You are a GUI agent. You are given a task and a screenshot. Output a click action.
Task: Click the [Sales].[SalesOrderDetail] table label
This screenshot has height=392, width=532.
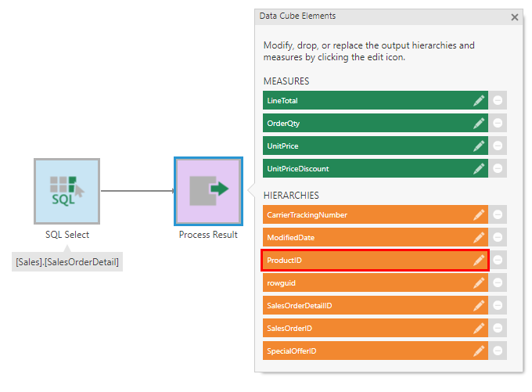[67, 262]
